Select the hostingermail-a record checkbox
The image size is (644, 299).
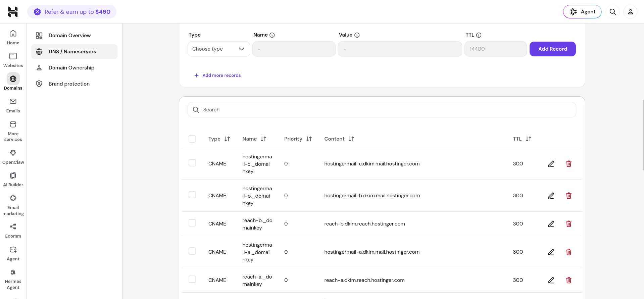tap(192, 251)
